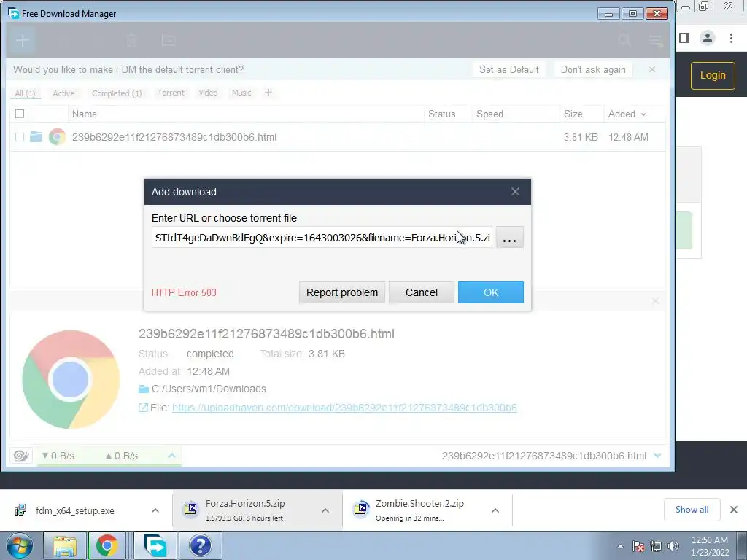Image resolution: width=747 pixels, height=560 pixels.
Task: Close the Add download dialog
Action: click(515, 192)
